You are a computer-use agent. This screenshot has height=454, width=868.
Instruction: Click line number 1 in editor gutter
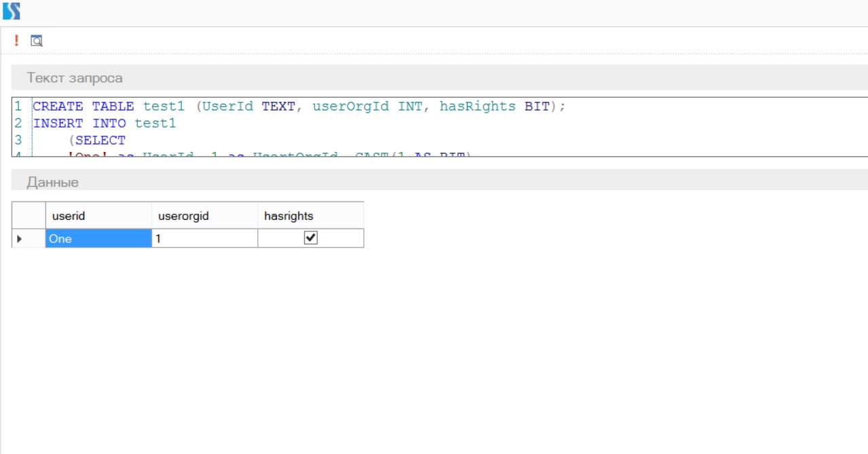(x=18, y=107)
